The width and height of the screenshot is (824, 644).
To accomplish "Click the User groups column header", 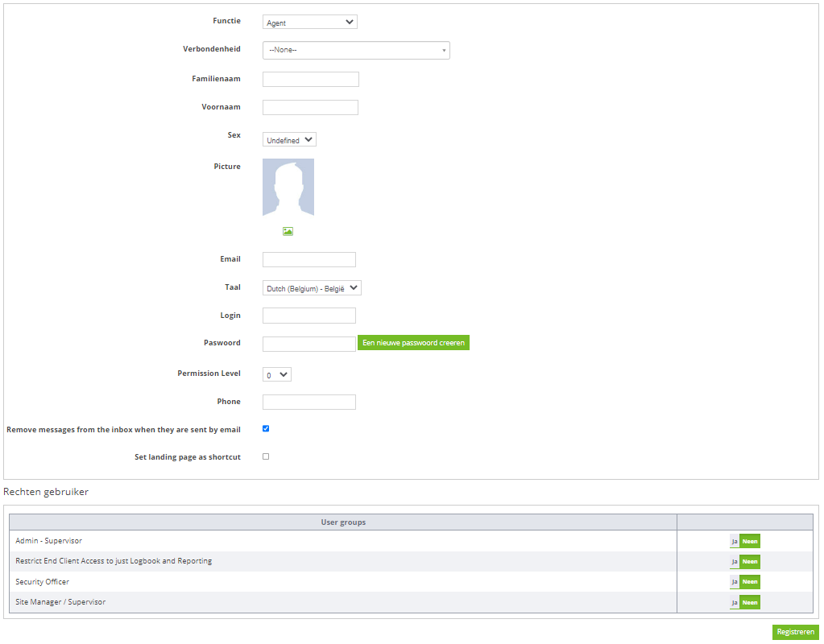I will 343,522.
